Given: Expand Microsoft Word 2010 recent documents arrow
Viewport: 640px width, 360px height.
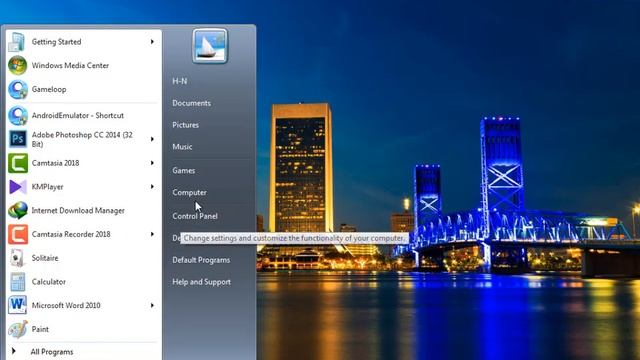Looking at the screenshot, I should click(x=152, y=305).
